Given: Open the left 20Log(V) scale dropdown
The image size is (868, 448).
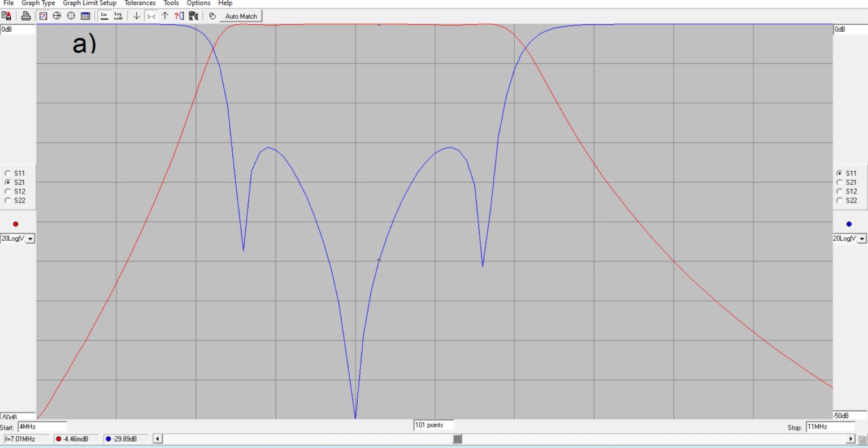Looking at the screenshot, I should click(x=31, y=238).
